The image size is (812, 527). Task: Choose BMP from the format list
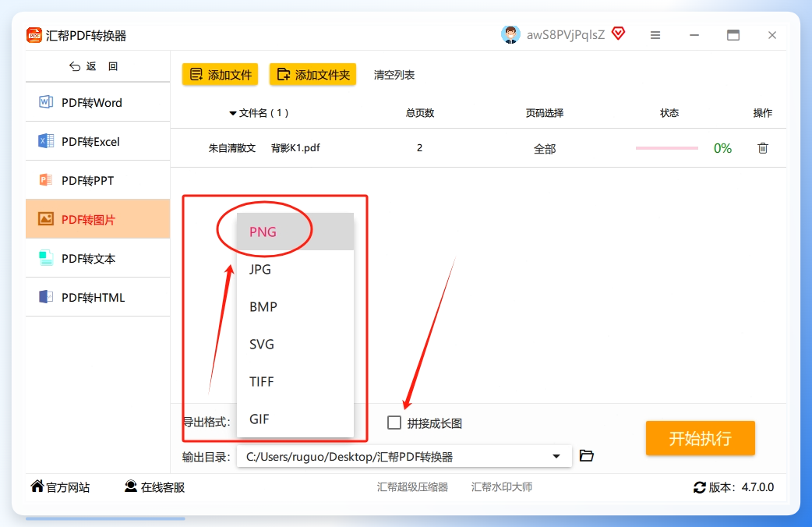[295, 307]
